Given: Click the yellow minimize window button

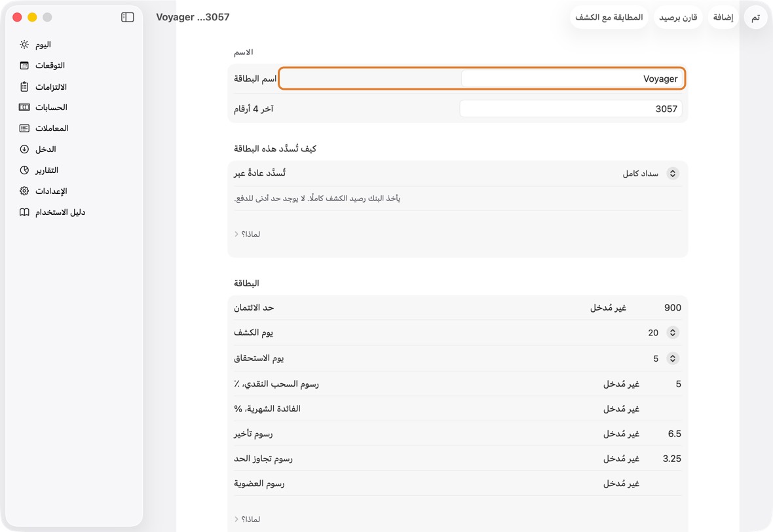Looking at the screenshot, I should point(32,17).
